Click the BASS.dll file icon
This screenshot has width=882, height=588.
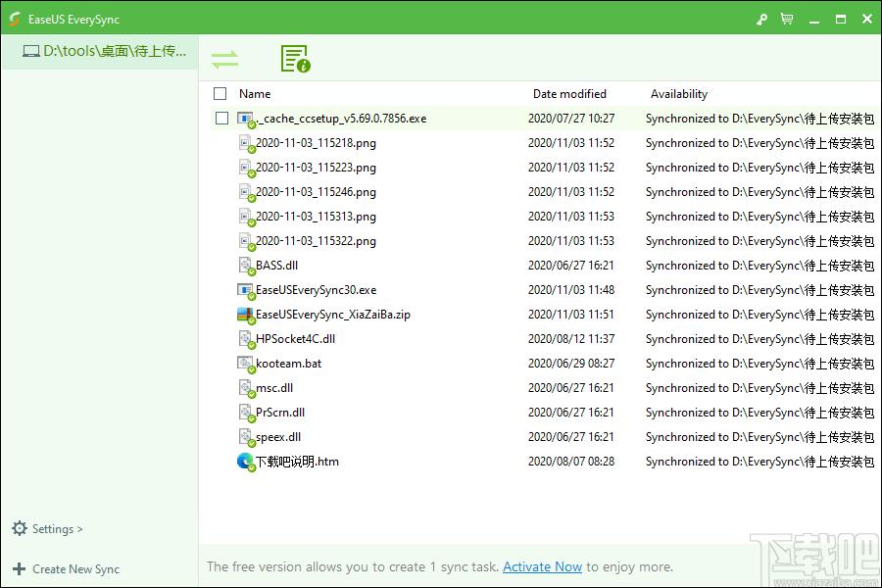point(246,267)
